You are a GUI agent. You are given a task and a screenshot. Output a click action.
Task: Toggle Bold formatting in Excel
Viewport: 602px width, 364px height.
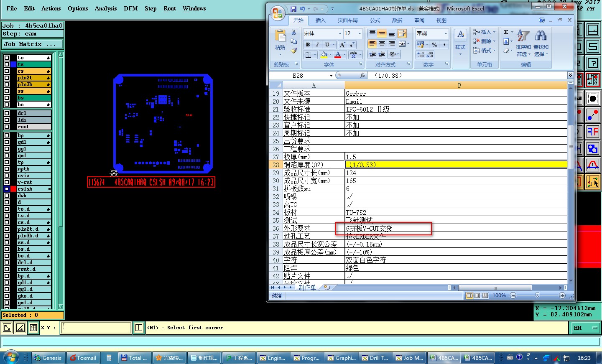[308, 44]
